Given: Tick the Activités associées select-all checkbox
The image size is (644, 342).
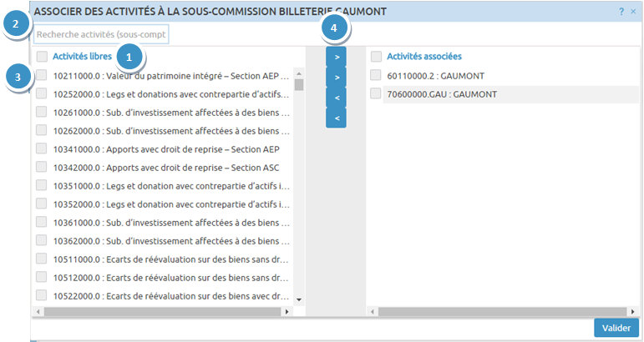Looking at the screenshot, I should 376,56.
